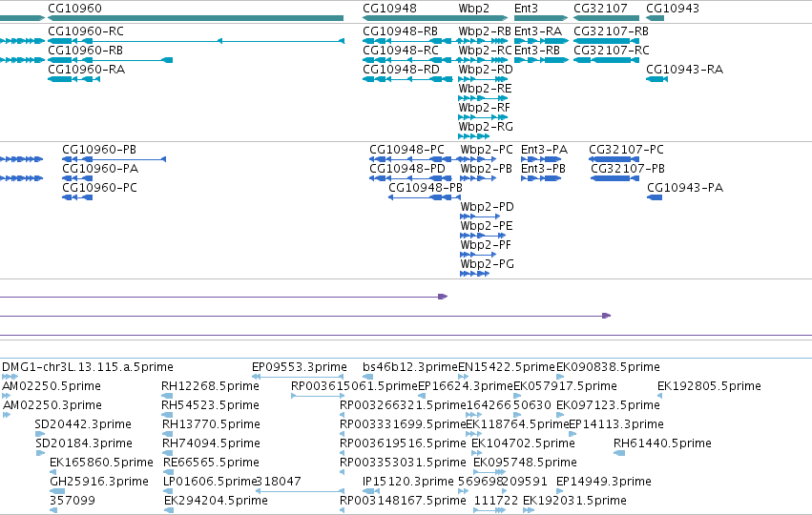Click transcript CG10960-RA

[x=73, y=79]
